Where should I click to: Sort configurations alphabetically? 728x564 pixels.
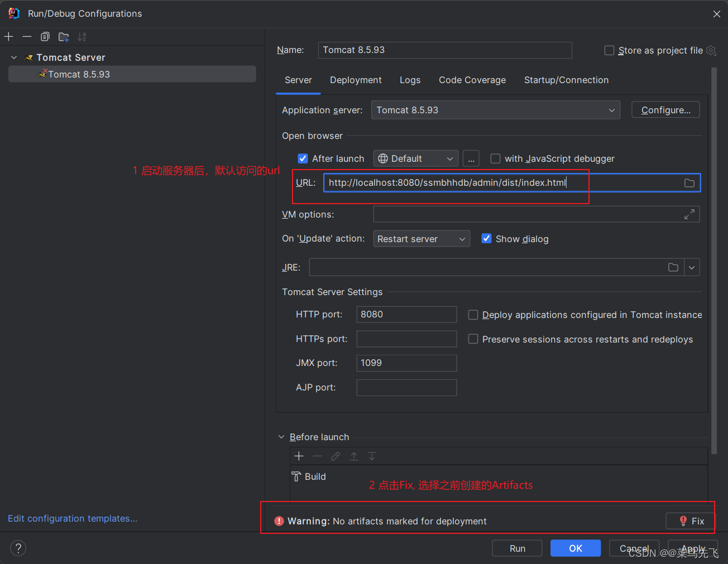82,37
